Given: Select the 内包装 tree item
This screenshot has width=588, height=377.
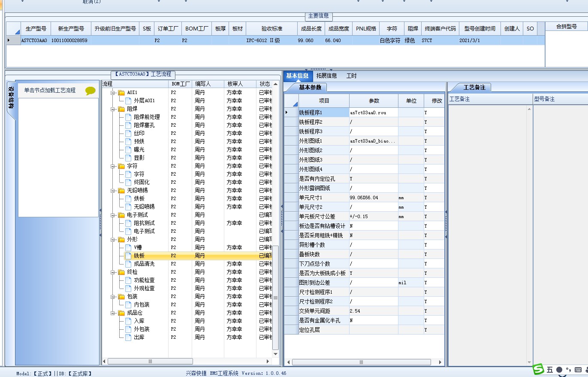Looking at the screenshot, I should pyautogui.click(x=142, y=304).
